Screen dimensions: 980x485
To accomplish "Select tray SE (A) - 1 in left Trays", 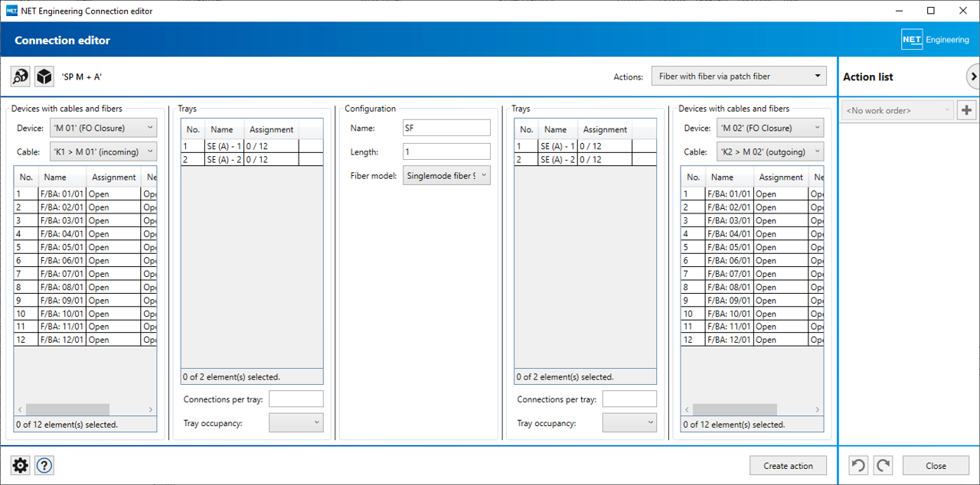I will click(252, 146).
